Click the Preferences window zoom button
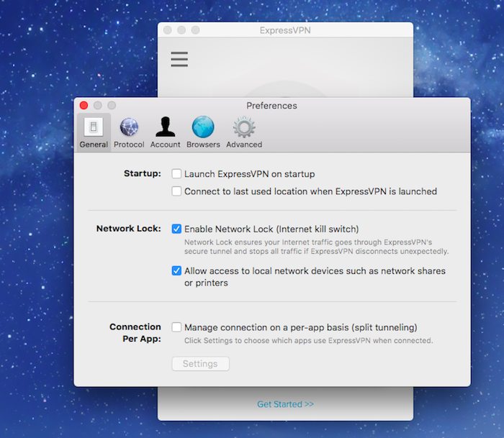This screenshot has width=504, height=438. [x=112, y=105]
